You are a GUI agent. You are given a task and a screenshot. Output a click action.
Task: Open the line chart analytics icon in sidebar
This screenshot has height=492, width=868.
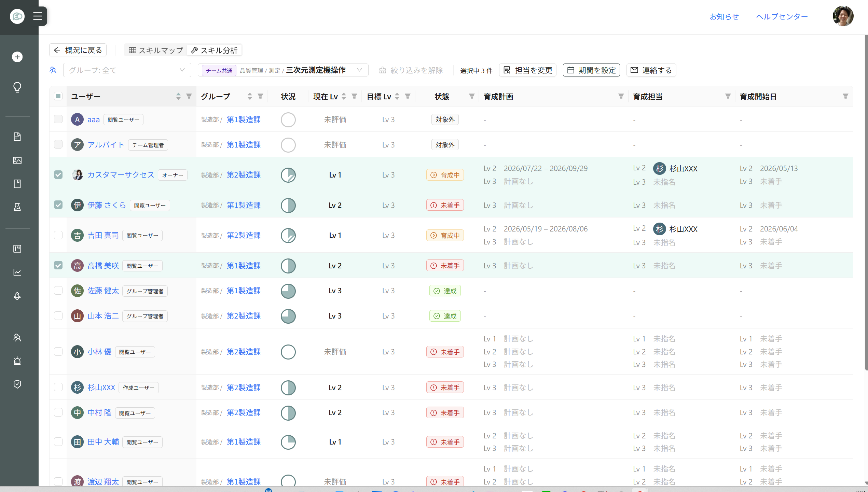point(17,272)
